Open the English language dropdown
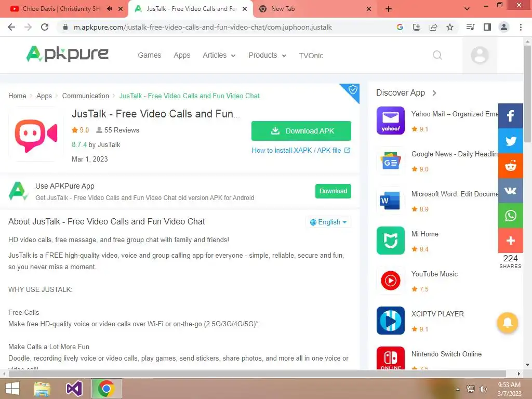The width and height of the screenshot is (532, 399). point(328,222)
